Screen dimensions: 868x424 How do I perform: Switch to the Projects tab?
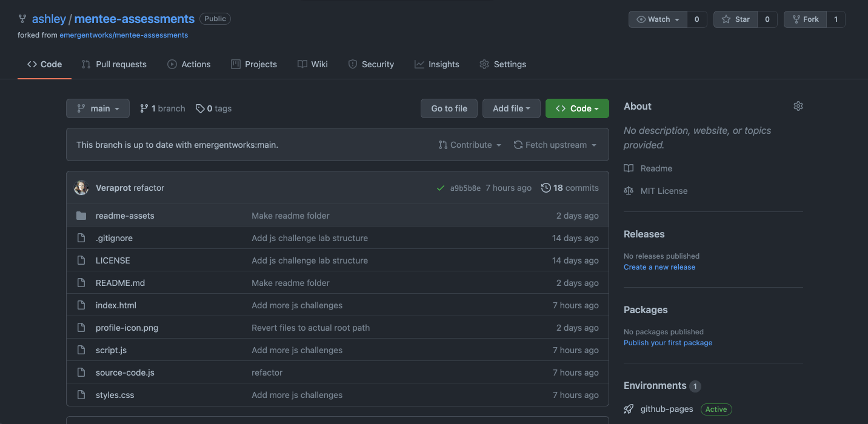coord(254,64)
